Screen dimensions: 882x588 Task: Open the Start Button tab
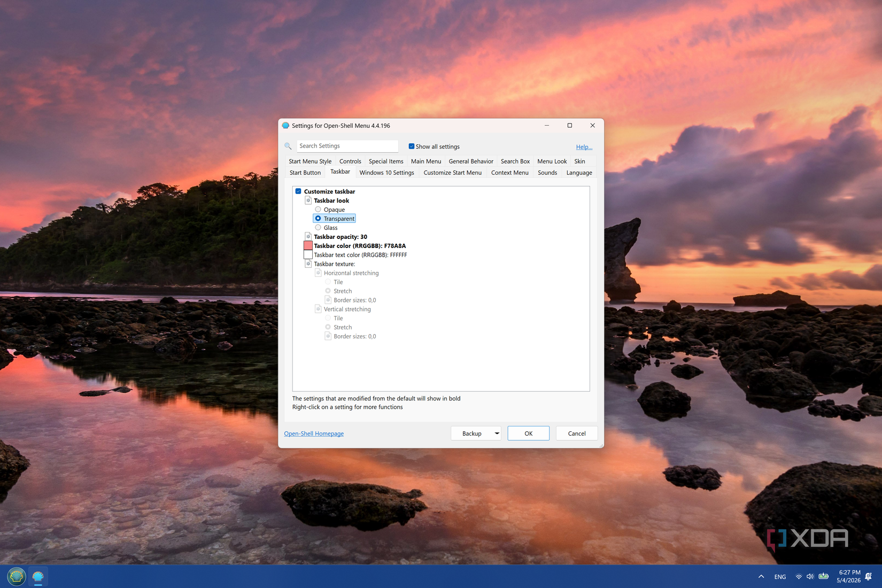(x=305, y=173)
